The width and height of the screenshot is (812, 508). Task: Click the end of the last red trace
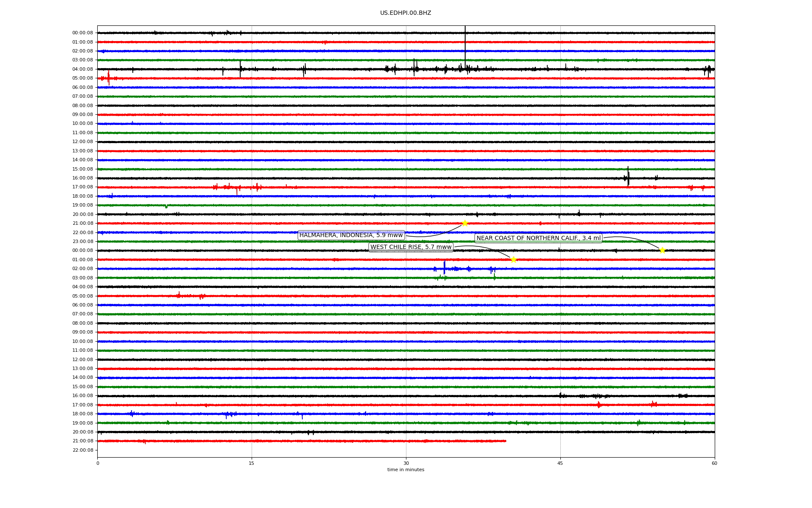pyautogui.click(x=505, y=441)
